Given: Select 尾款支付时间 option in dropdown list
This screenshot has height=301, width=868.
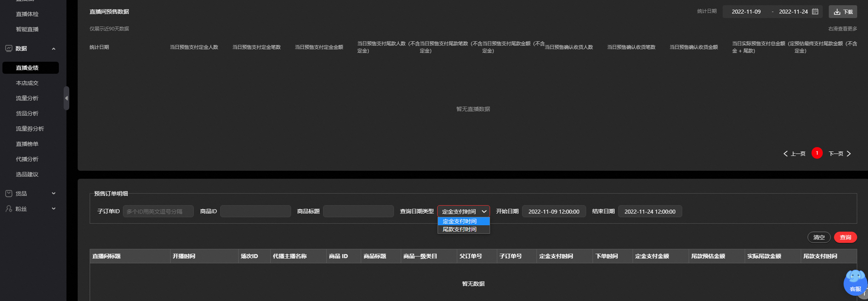Looking at the screenshot, I should click(464, 229).
